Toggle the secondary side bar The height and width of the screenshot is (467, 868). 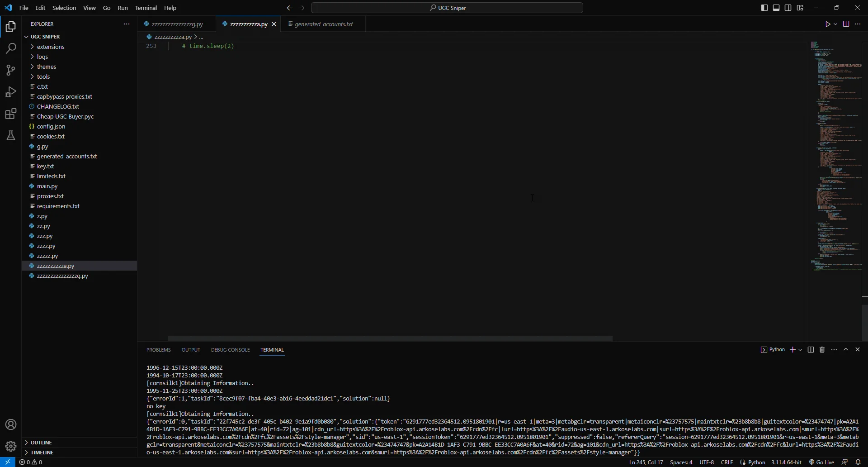pyautogui.click(x=788, y=8)
